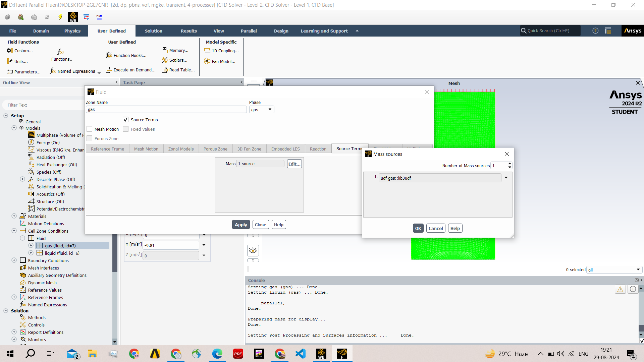Enable the Mesh Motion checkbox
The width and height of the screenshot is (644, 362).
tap(90, 129)
